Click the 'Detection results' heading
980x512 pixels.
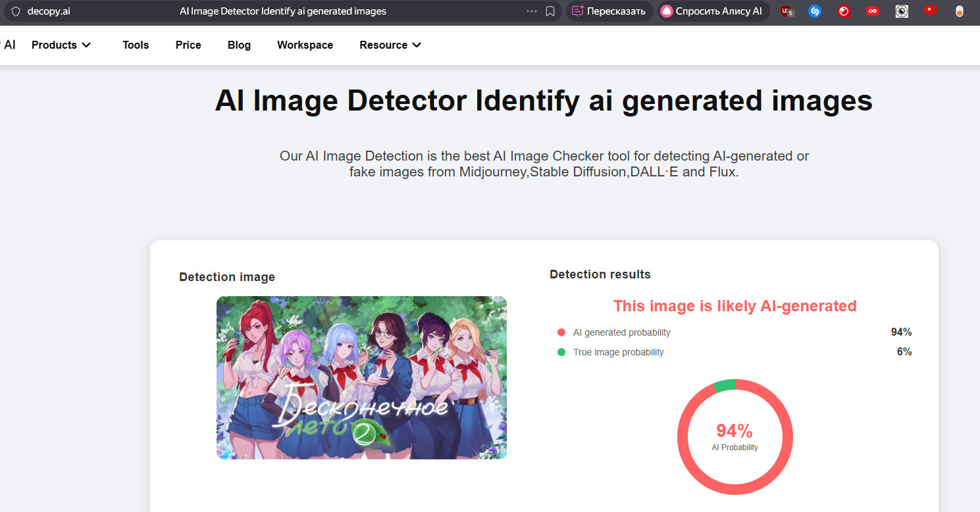[600, 274]
